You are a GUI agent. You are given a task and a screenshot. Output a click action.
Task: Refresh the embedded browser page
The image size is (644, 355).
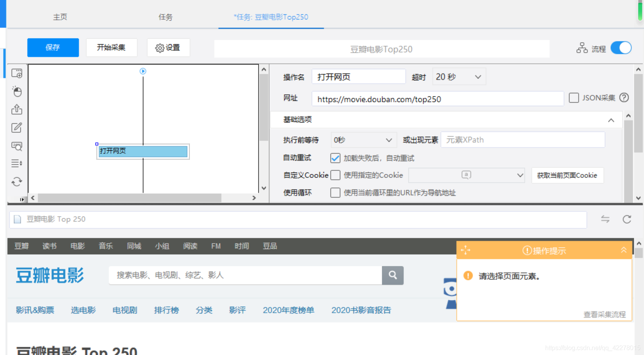point(627,219)
